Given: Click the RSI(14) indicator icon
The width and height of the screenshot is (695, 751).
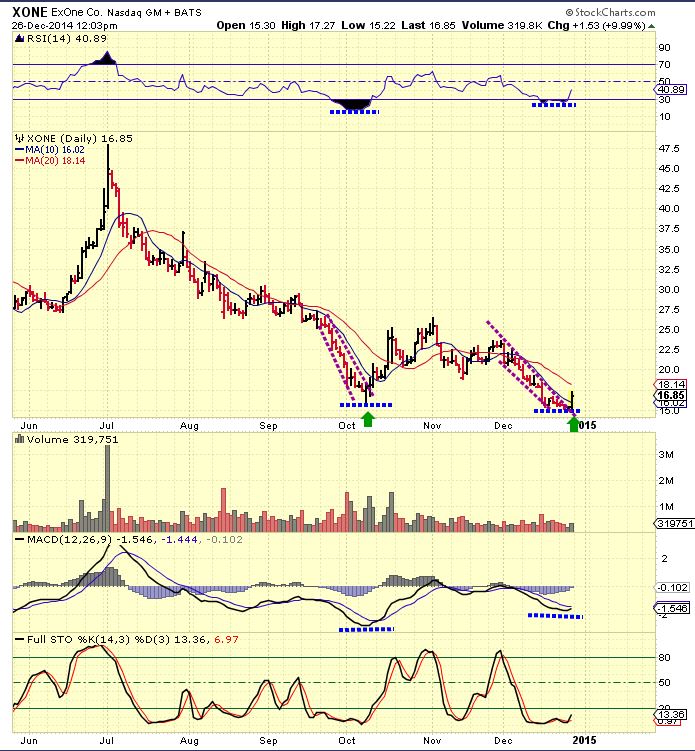Looking at the screenshot, I should click(19, 39).
